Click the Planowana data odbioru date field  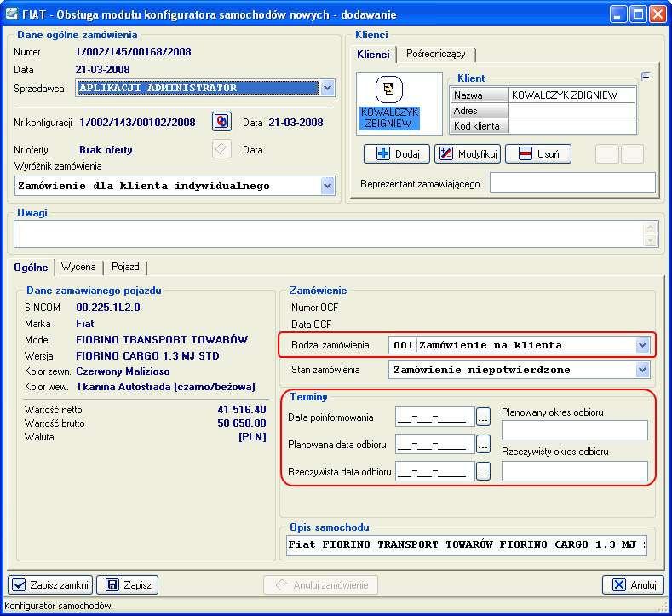click(434, 444)
